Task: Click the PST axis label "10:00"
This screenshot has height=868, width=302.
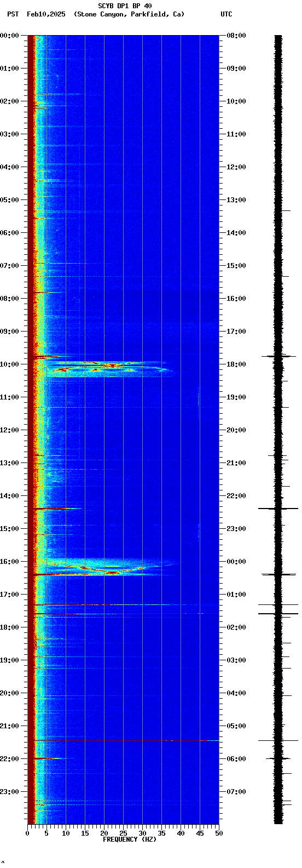Action: pyautogui.click(x=10, y=364)
